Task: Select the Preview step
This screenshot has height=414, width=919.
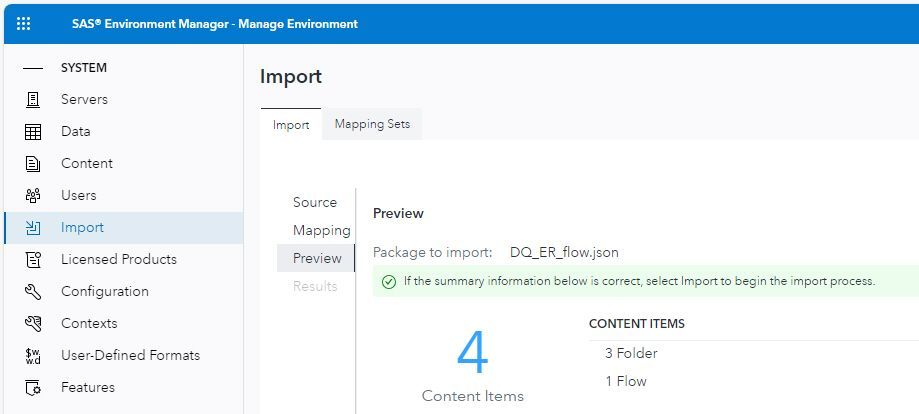Action: pyautogui.click(x=317, y=258)
